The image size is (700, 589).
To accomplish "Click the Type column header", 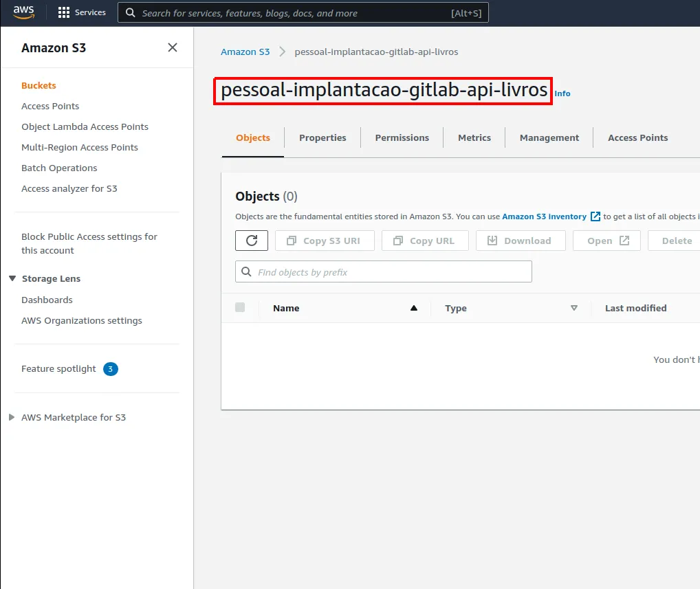I will (x=455, y=308).
